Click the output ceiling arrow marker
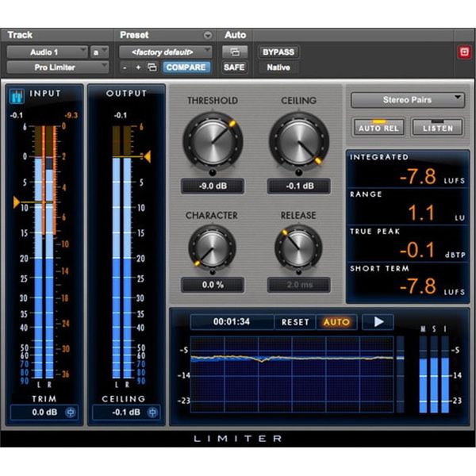 coord(148,156)
